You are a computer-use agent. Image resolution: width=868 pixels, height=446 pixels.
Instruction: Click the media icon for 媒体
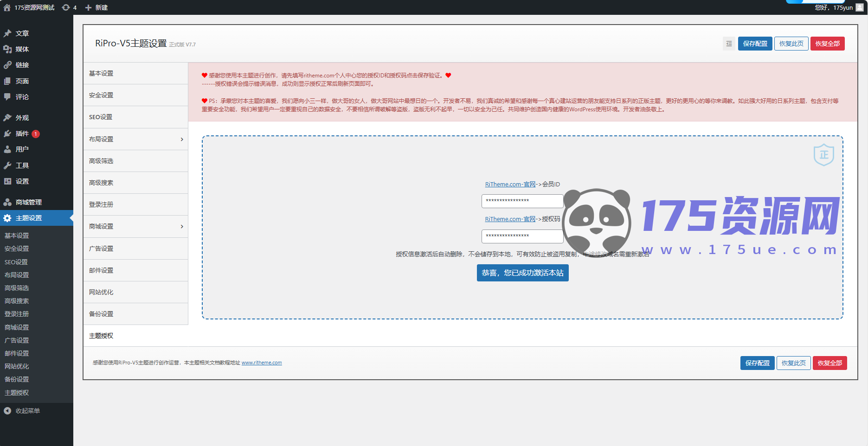7,49
